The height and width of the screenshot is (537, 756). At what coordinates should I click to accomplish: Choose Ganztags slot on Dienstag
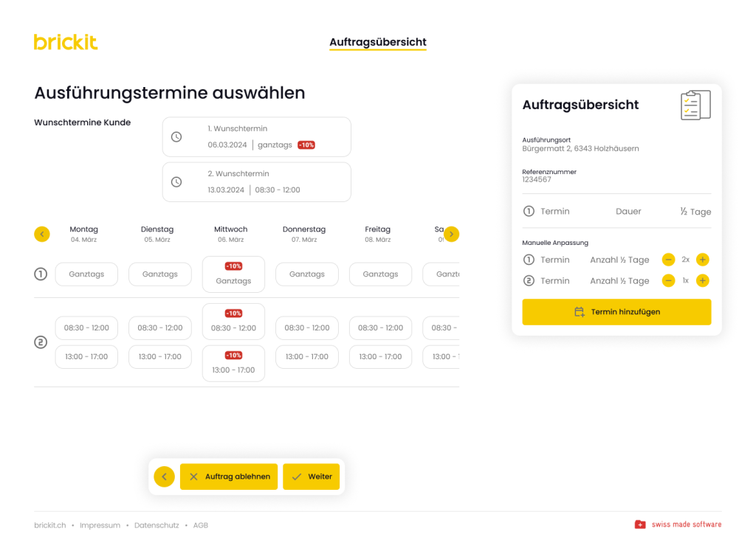[160, 274]
